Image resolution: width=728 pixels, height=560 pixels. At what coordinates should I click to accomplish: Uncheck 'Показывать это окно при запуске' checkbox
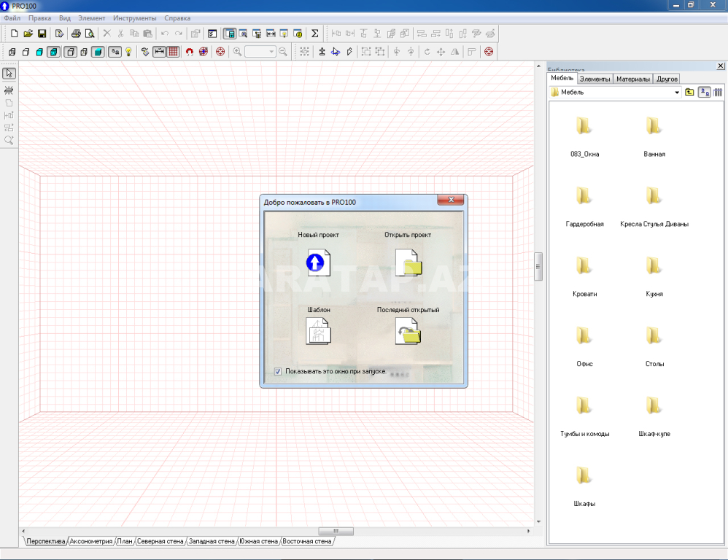pyautogui.click(x=278, y=372)
